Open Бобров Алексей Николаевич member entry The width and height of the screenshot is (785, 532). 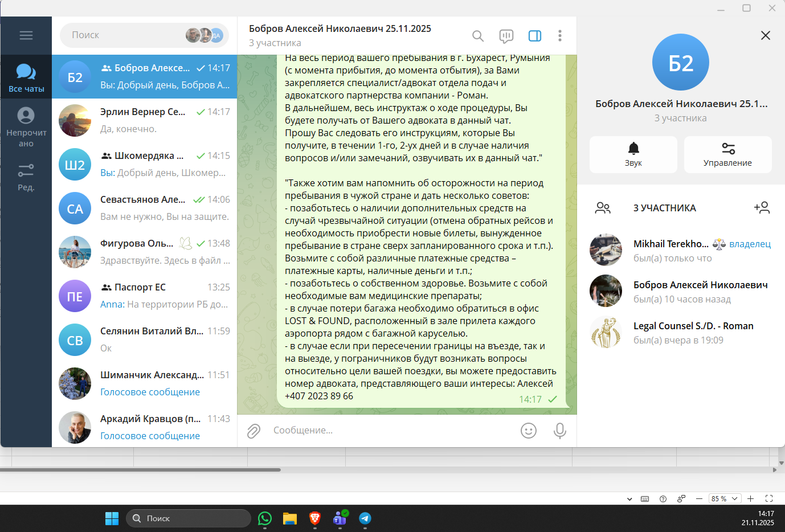tap(681, 291)
